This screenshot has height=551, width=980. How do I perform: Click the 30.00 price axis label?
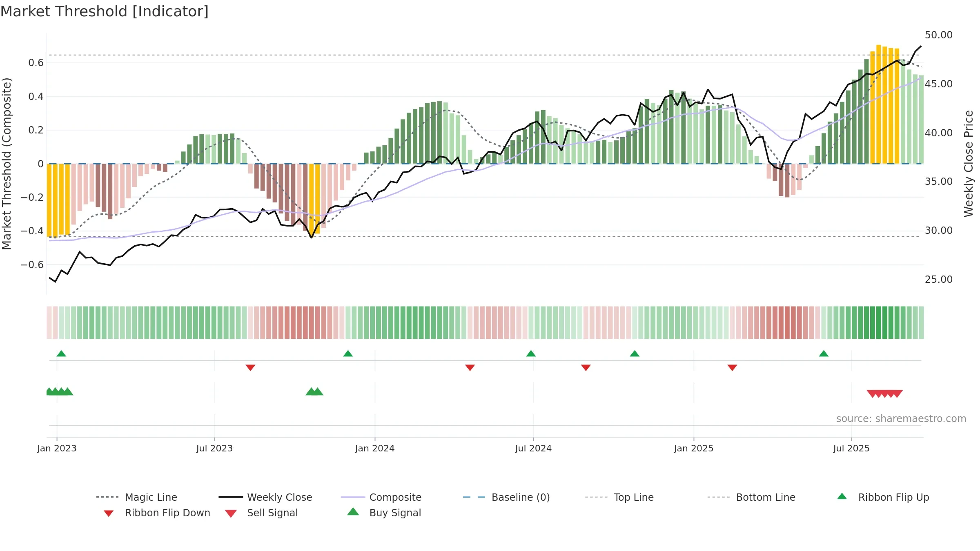point(939,230)
